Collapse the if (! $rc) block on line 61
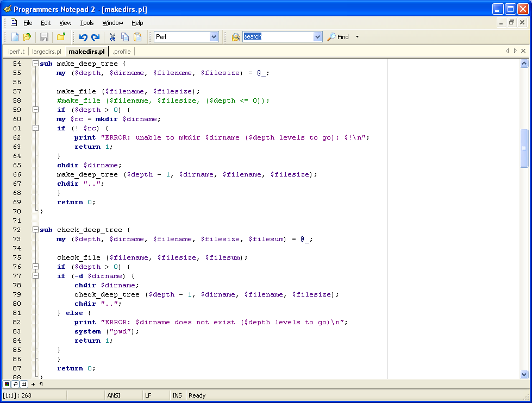The image size is (532, 403). pyautogui.click(x=35, y=128)
